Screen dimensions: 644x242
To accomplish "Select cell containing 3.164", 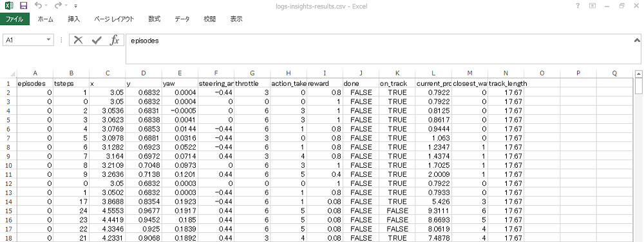I will pos(107,156).
